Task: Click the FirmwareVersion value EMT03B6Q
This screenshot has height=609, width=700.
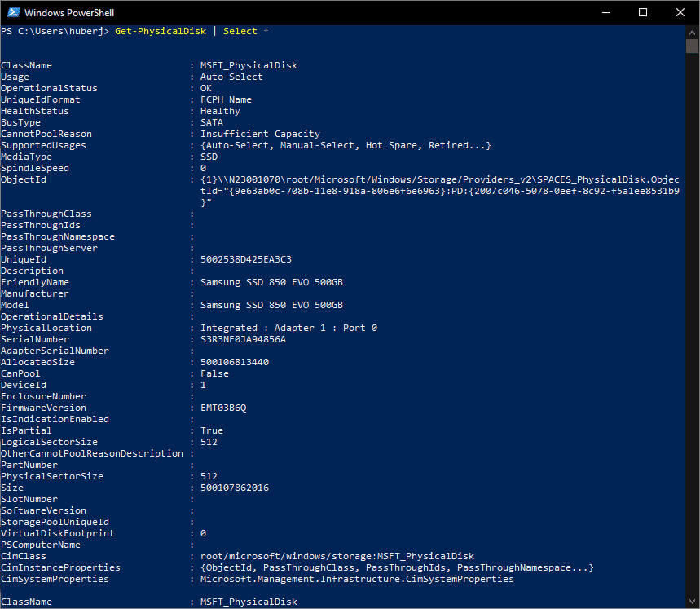Action: tap(223, 408)
